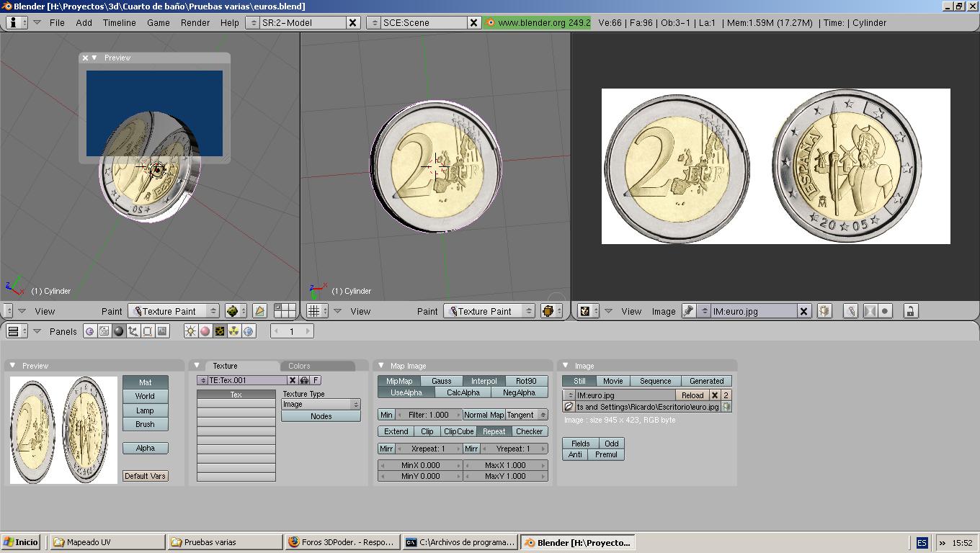980x553 pixels.
Task: Toggle the Interpol option
Action: click(484, 381)
